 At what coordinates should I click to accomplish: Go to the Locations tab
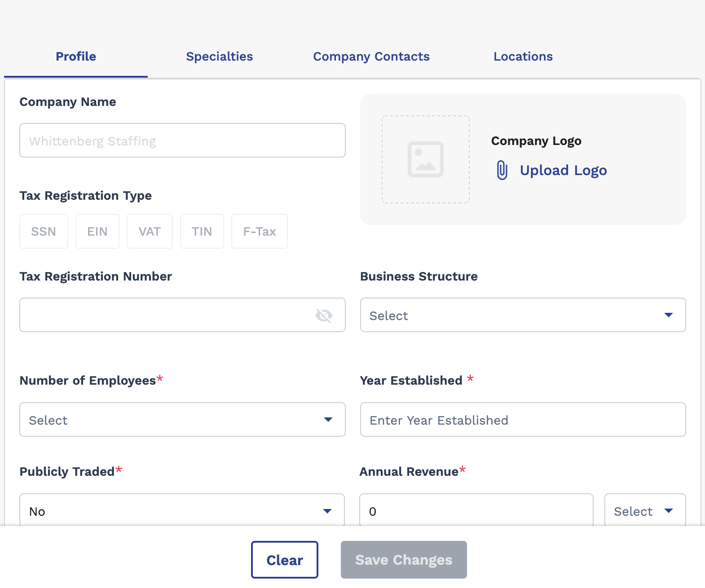tap(523, 57)
